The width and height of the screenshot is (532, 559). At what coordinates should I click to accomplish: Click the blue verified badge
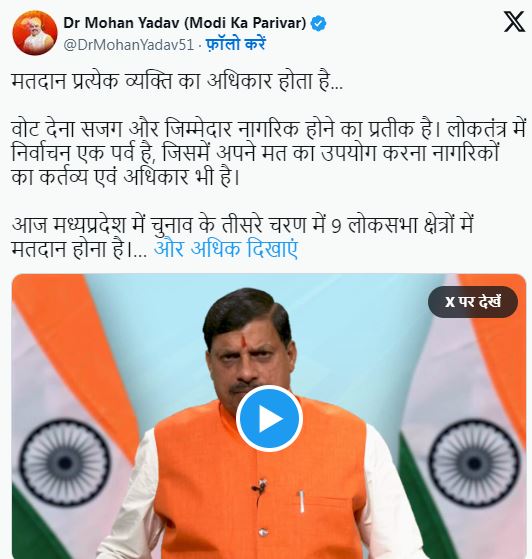(x=318, y=24)
